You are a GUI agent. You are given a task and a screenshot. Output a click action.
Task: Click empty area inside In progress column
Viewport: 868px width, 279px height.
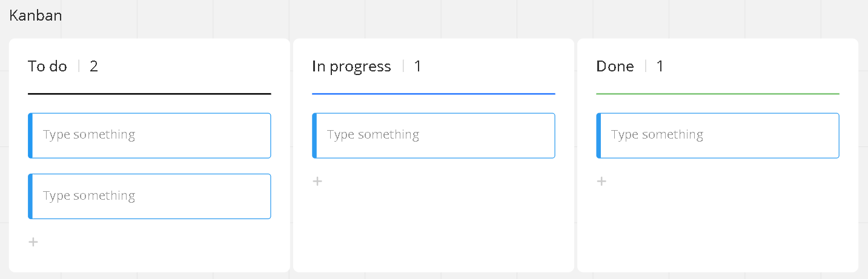(x=434, y=230)
